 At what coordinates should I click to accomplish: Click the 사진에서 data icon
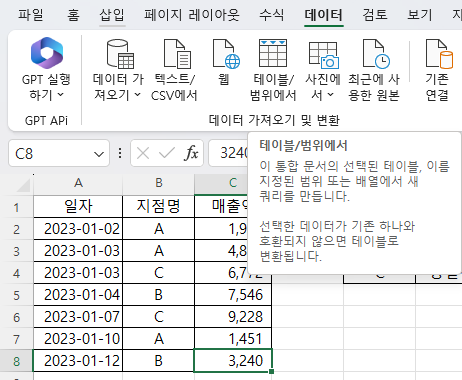click(x=323, y=55)
